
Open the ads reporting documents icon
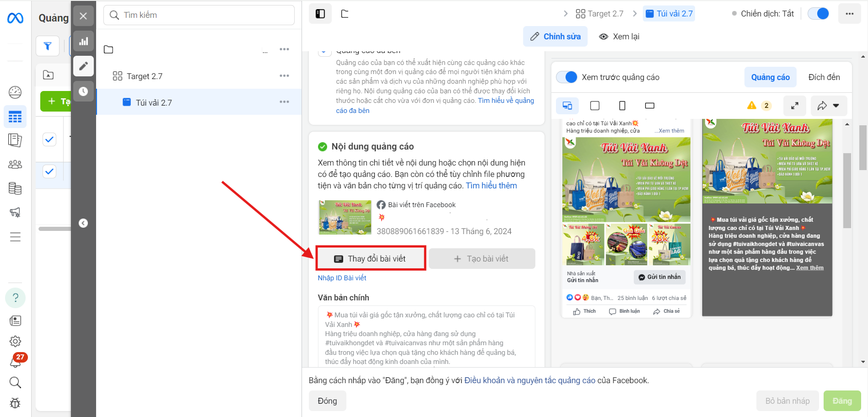tap(15, 140)
